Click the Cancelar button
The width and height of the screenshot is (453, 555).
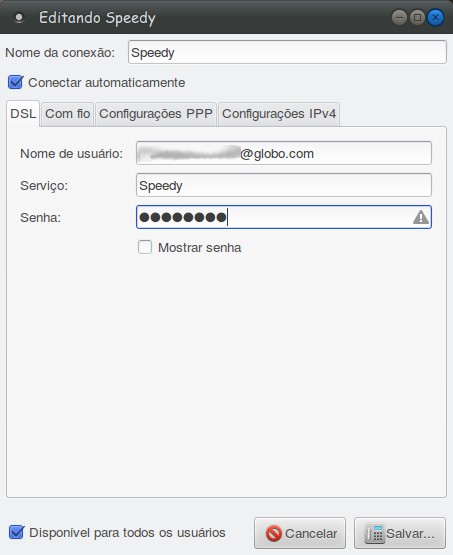300,533
